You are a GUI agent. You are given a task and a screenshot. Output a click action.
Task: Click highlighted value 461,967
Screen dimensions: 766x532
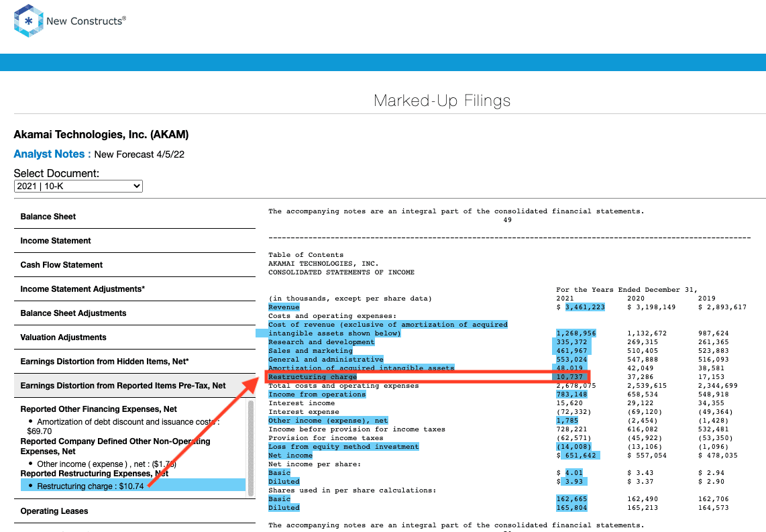(571, 351)
